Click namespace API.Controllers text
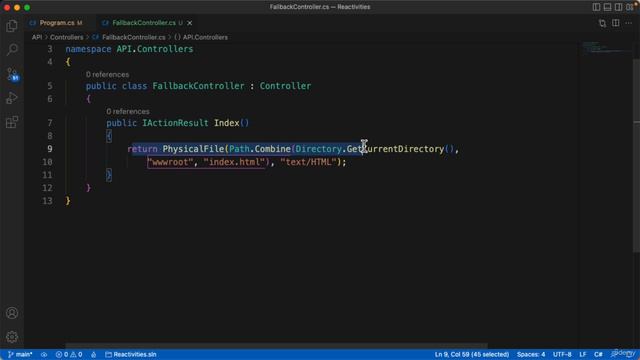Viewport: 640px width, 360px height. click(x=129, y=49)
